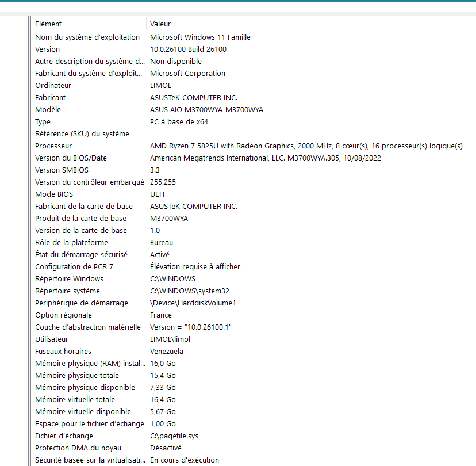This screenshot has width=476, height=466.
Task: Click 'Produit de la carte de base' row
Action: pos(80,219)
